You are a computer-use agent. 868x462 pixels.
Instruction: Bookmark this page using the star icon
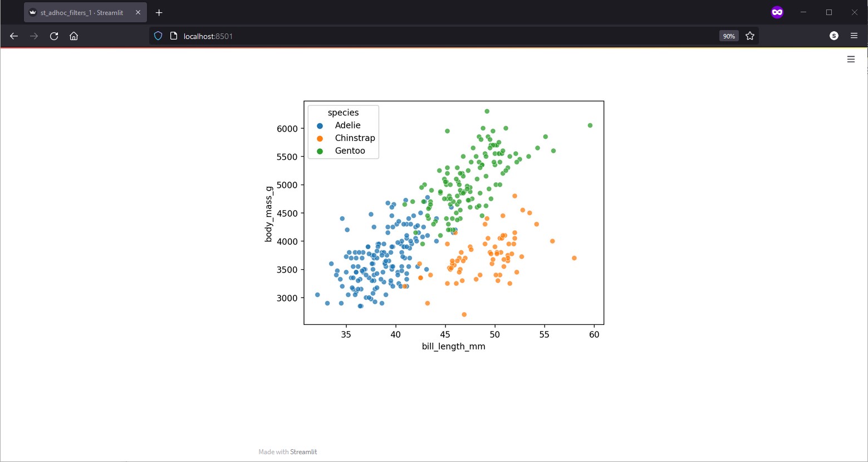(750, 36)
